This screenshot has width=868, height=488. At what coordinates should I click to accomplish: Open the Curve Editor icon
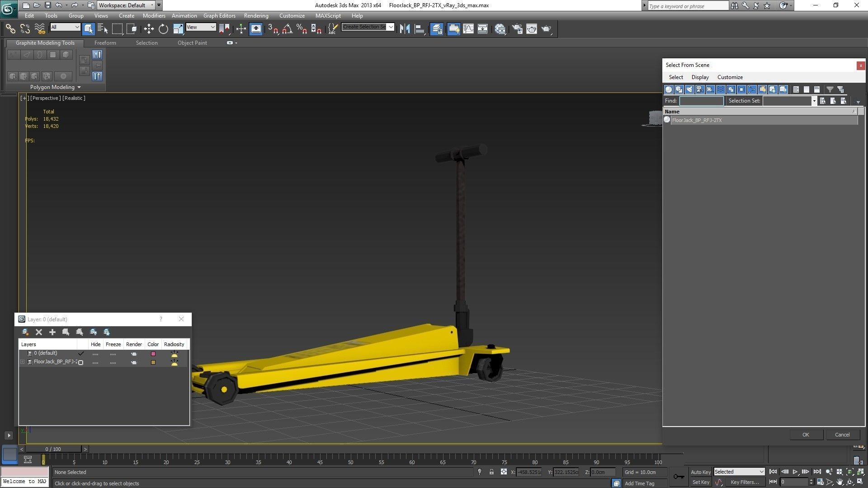click(468, 29)
